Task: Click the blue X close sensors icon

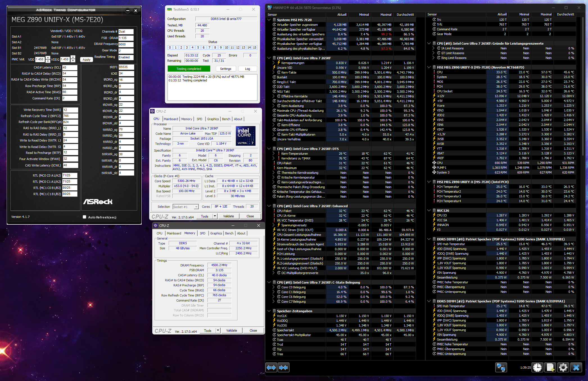Action: coord(576,368)
